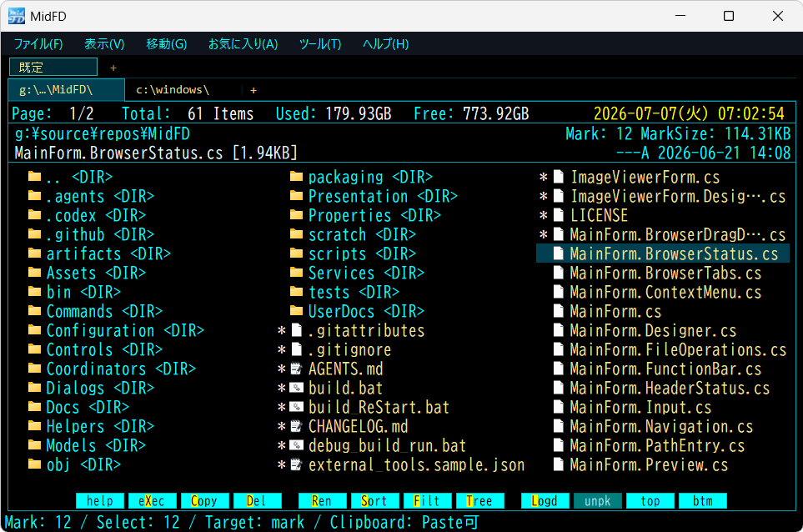The width and height of the screenshot is (803, 532).
Task: Click the CHANGELOG.md document icon
Action: (x=297, y=426)
